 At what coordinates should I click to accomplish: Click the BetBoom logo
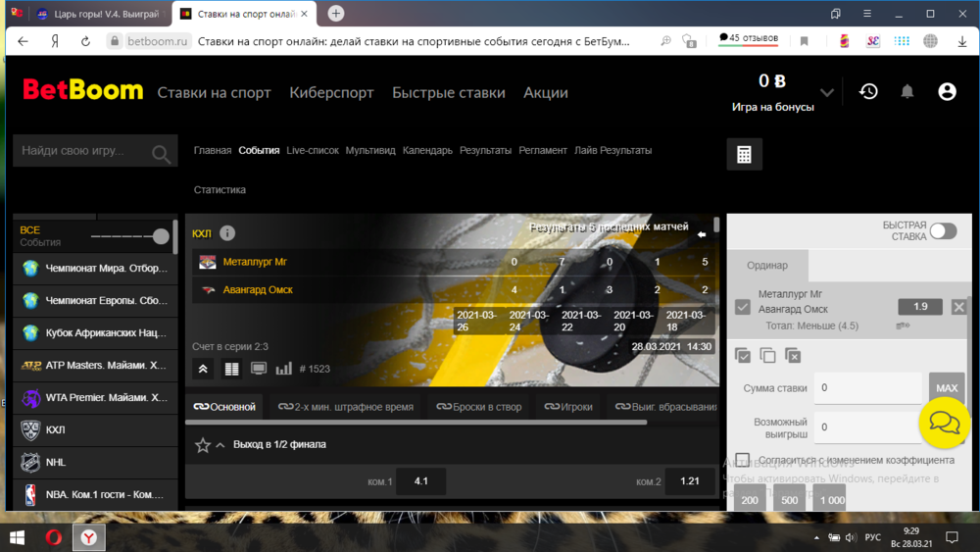point(83,90)
